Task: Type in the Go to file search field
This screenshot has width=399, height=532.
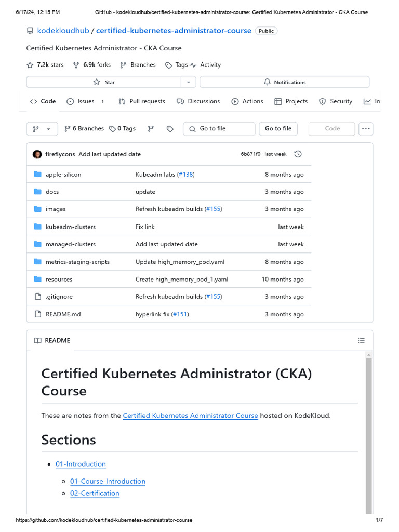Action: 219,129
